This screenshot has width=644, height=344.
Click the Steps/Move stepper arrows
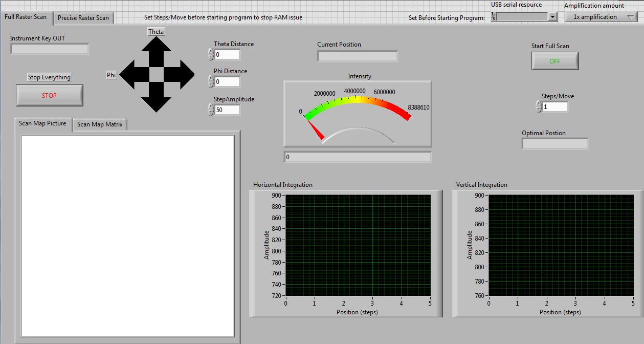[539, 106]
